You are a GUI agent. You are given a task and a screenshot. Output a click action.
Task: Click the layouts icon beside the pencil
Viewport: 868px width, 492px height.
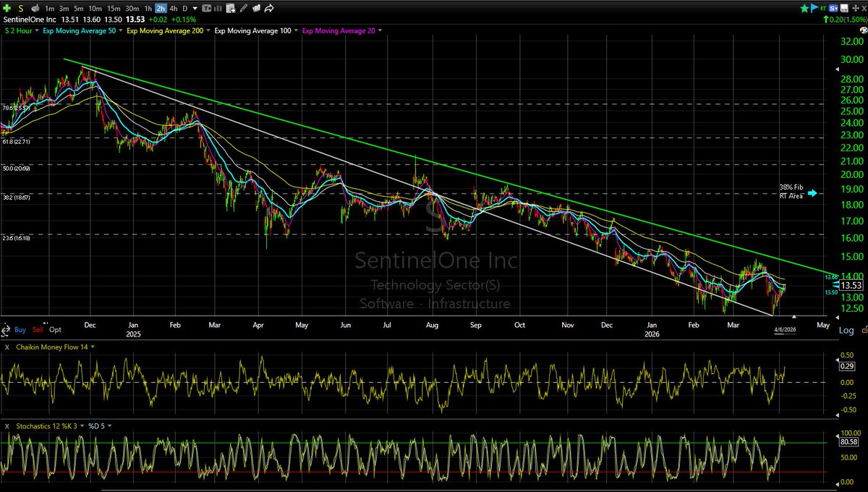(x=256, y=9)
